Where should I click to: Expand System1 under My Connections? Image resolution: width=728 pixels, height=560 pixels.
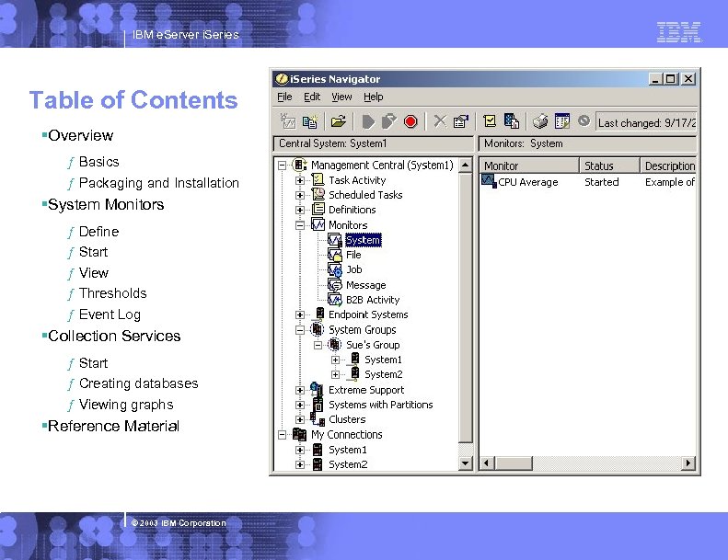300,450
